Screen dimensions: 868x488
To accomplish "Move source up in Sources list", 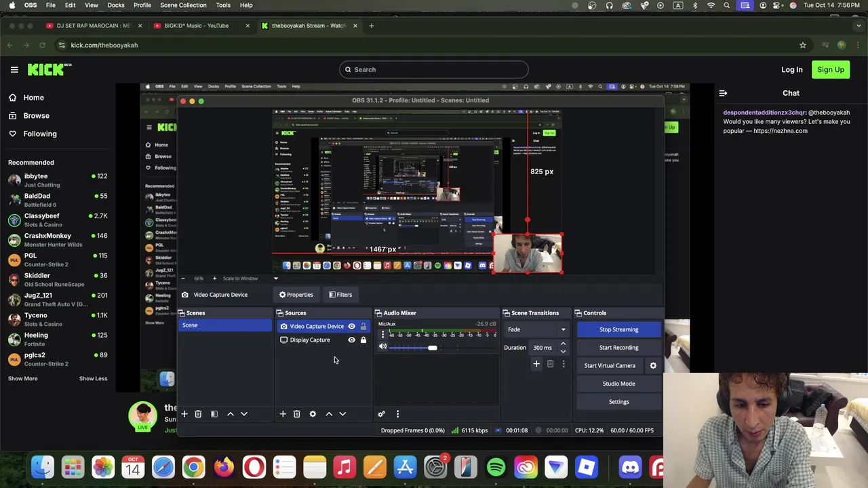I will [x=329, y=414].
